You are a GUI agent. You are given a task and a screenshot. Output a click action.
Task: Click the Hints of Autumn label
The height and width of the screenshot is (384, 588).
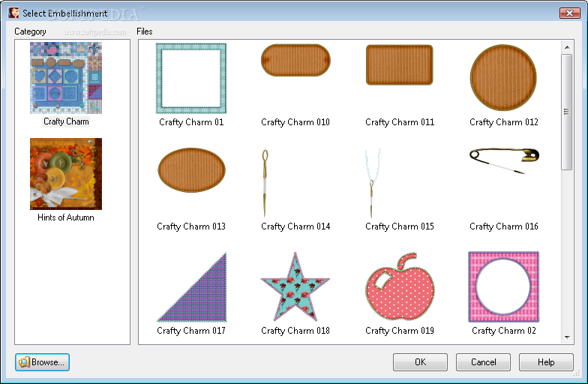click(66, 217)
